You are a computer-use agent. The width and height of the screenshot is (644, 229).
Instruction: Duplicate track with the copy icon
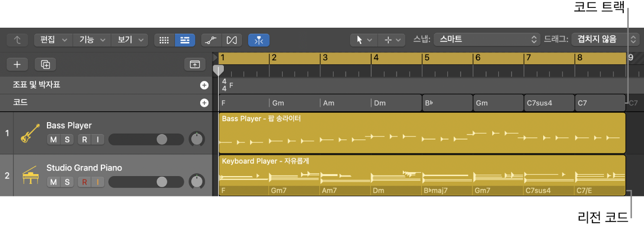(x=45, y=64)
